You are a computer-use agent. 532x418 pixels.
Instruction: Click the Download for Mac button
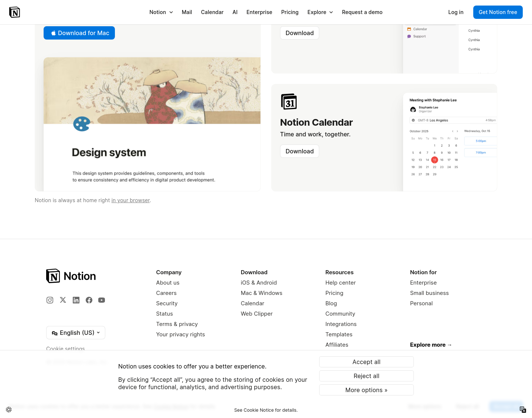point(79,33)
